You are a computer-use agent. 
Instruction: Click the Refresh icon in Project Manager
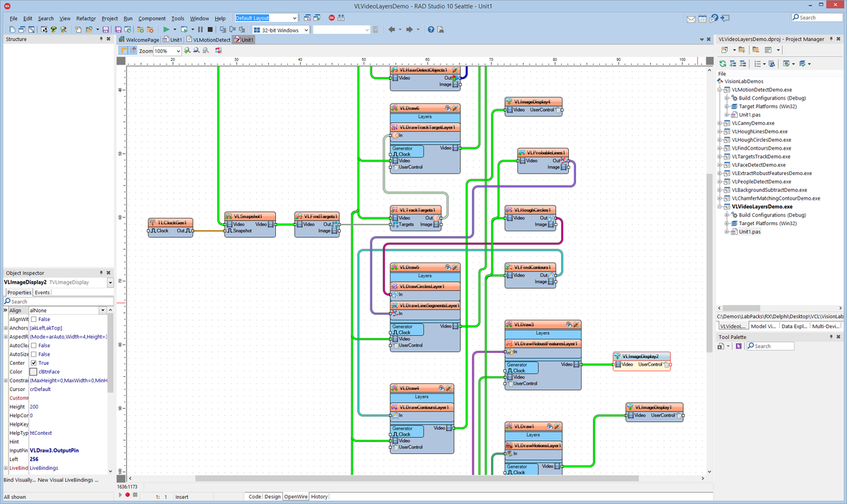click(722, 63)
